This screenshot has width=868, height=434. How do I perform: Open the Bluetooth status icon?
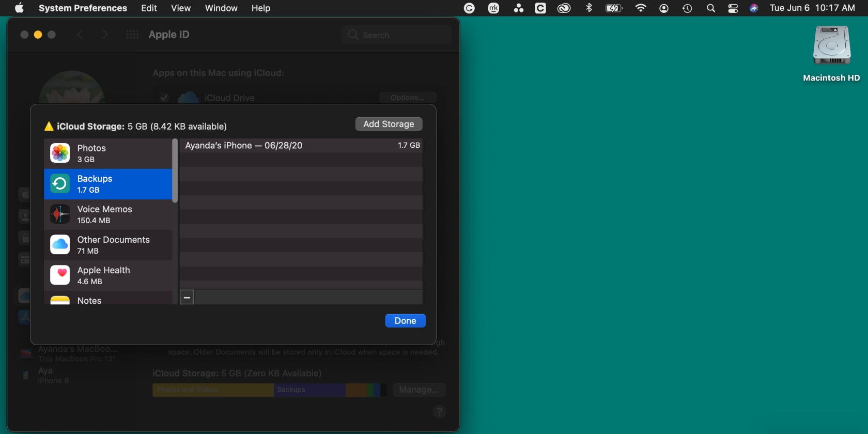(588, 8)
